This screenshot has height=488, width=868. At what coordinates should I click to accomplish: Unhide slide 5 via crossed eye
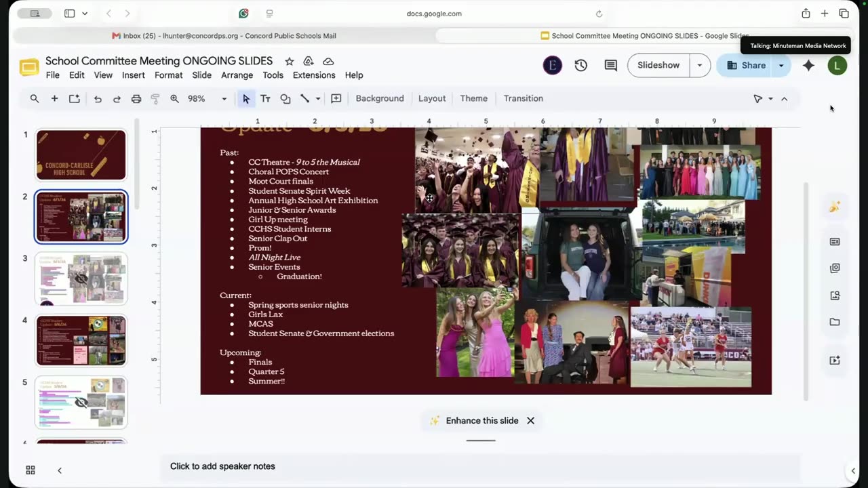tap(81, 403)
